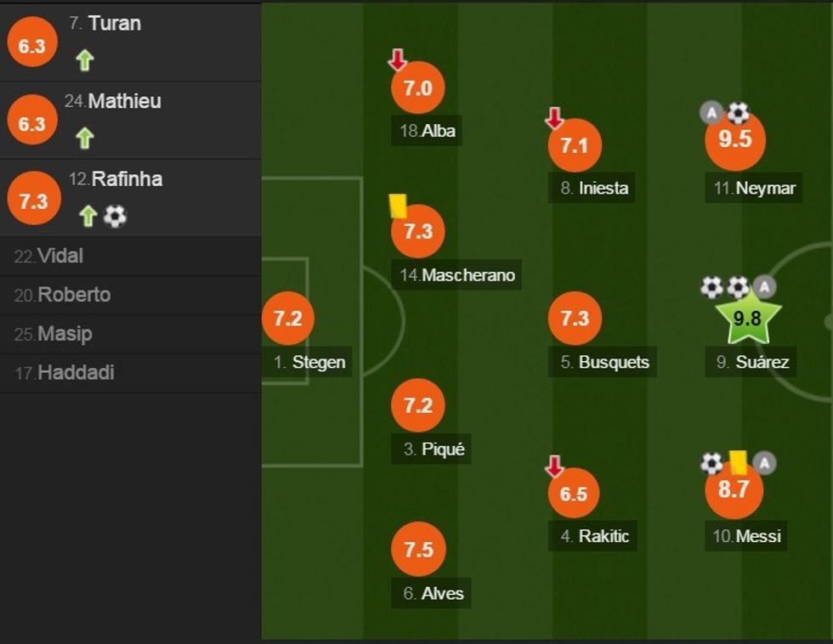This screenshot has height=644, width=833.
Task: Open the Busquets player name label
Action: click(x=613, y=362)
